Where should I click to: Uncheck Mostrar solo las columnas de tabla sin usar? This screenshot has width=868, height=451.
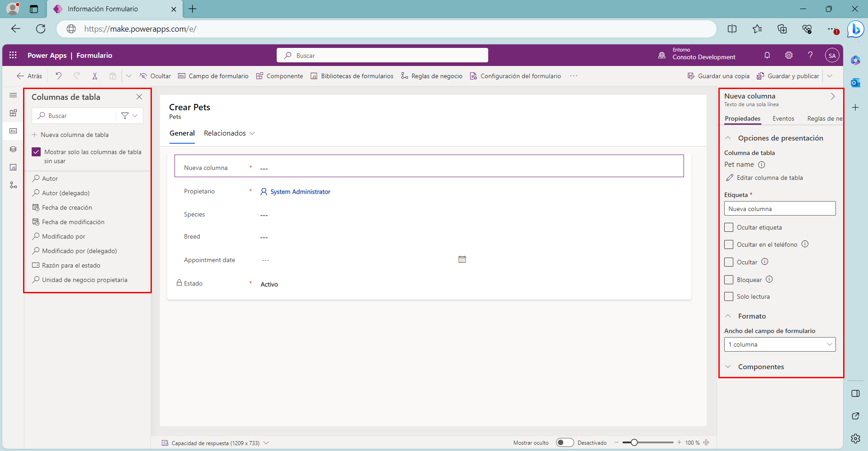pos(36,152)
